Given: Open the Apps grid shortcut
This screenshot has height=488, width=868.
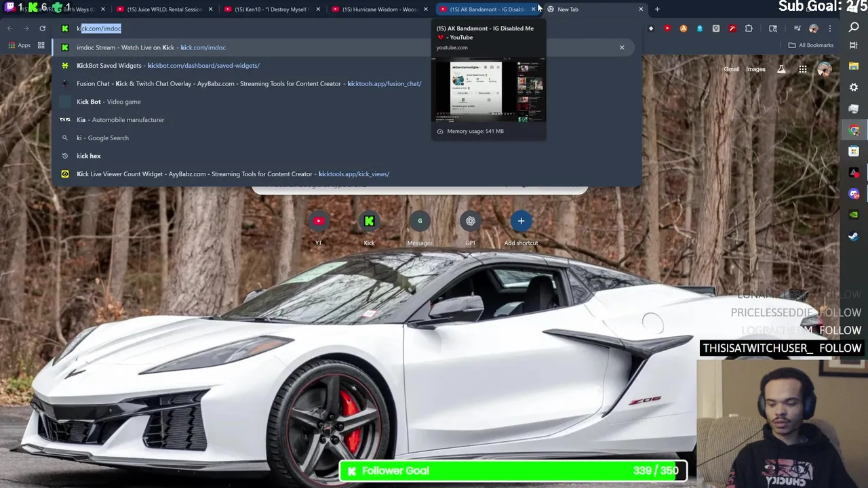Looking at the screenshot, I should click(x=19, y=45).
